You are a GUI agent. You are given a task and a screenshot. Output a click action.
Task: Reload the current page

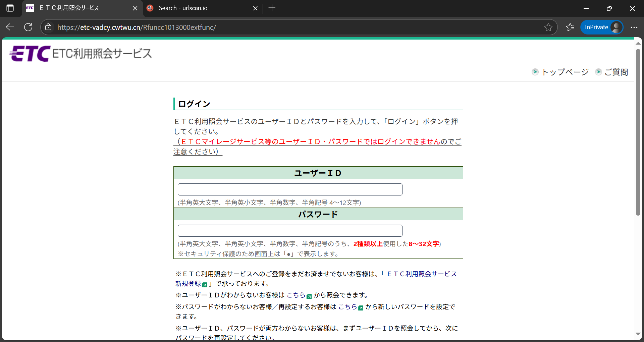pos(28,27)
